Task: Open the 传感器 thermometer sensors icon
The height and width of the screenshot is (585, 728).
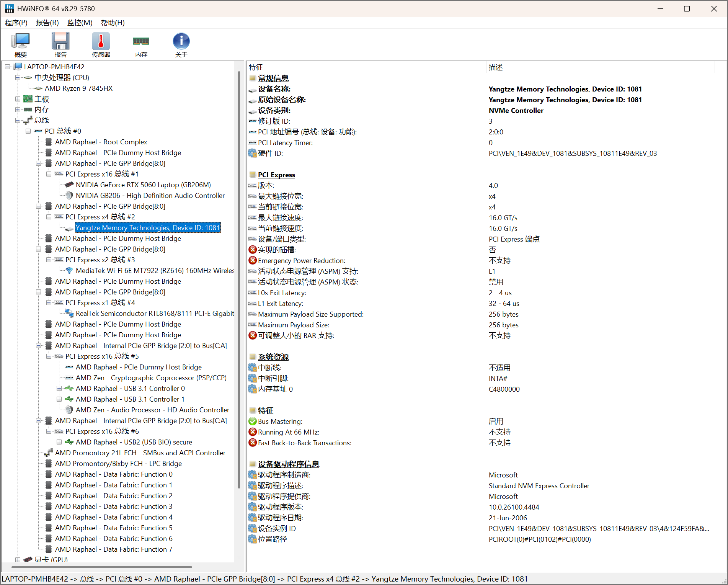Action: point(101,45)
